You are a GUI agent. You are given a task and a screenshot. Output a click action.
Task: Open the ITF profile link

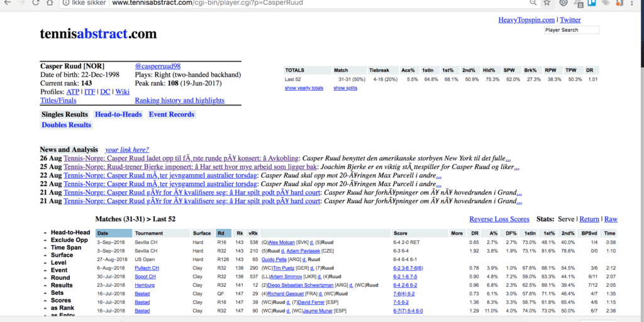point(89,92)
